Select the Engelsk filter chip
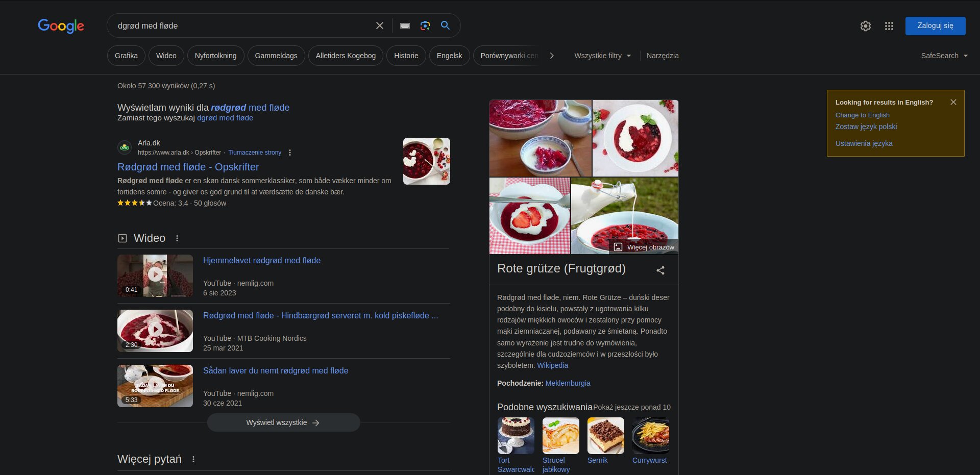 (x=449, y=56)
